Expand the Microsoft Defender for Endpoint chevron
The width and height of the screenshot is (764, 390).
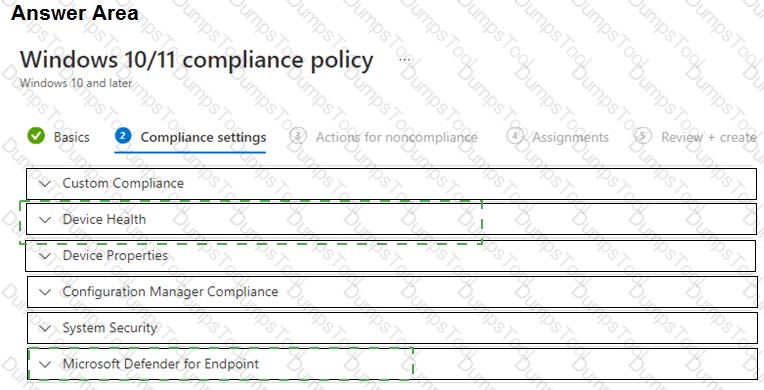45,364
